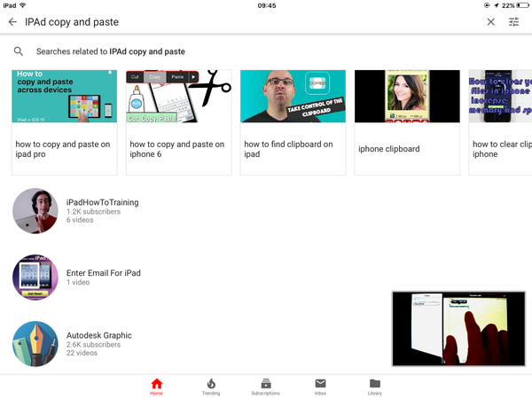The width and height of the screenshot is (532, 399).
Task: Tap the search field text 'IPAd copy and paste'
Action: (72, 22)
